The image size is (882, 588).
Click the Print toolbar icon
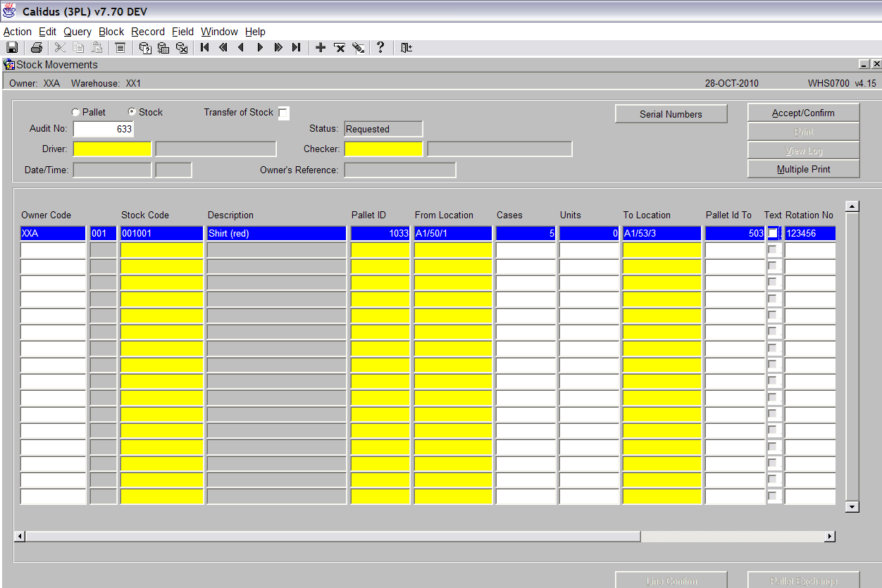(x=37, y=47)
